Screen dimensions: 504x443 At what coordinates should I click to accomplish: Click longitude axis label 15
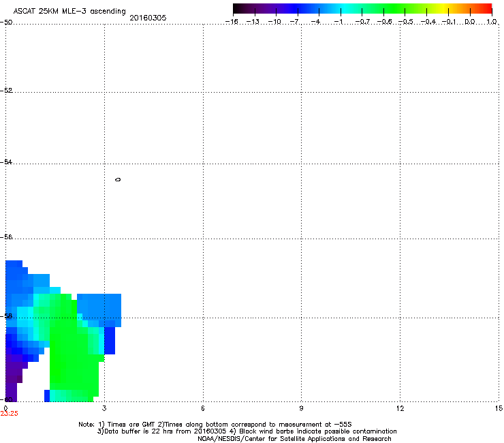pyautogui.click(x=499, y=408)
